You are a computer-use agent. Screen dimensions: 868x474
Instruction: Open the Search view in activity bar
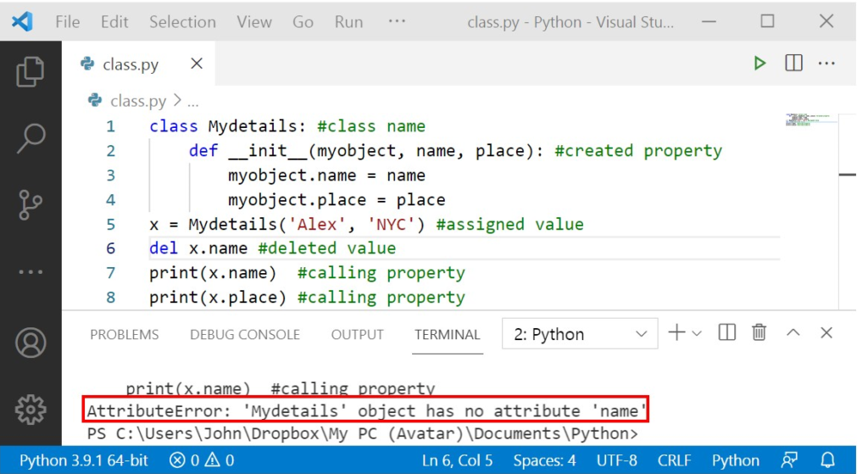31,138
